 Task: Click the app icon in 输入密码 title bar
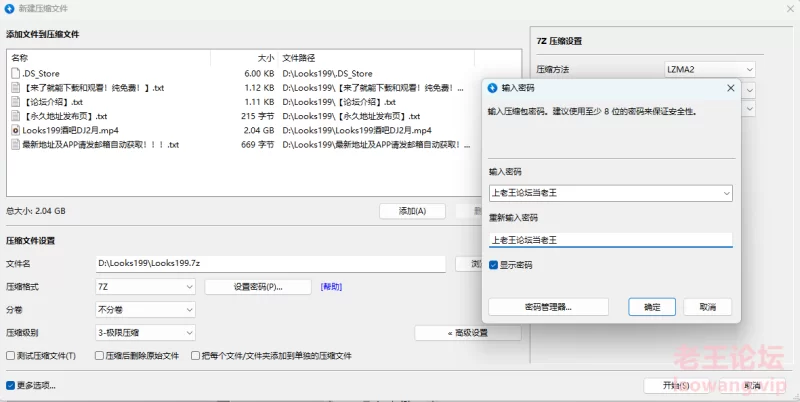[493, 88]
